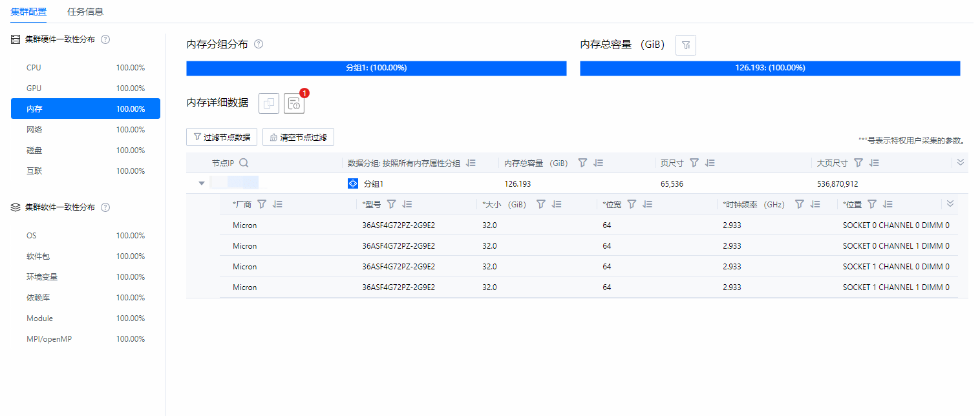Click the SOCKET 0 CHANNEL 0 DIMM 0 cell
The image size is (980, 416).
tap(896, 225)
